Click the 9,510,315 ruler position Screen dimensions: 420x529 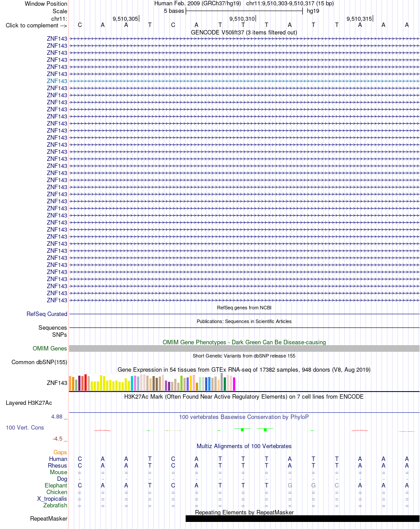pyautogui.click(x=359, y=19)
